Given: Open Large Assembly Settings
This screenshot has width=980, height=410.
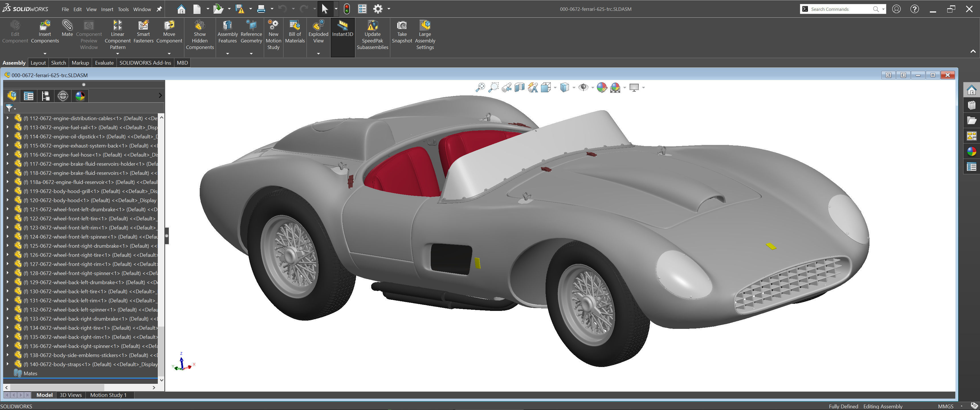Looking at the screenshot, I should [425, 35].
